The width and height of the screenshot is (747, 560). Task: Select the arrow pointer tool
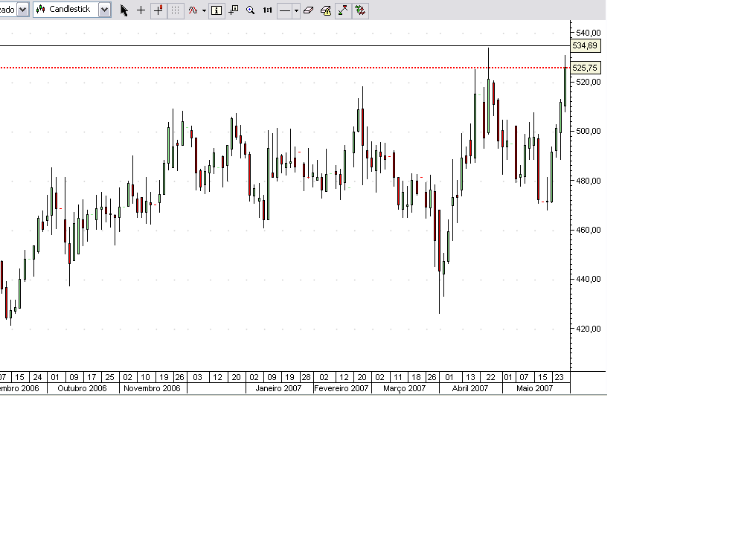coord(124,10)
